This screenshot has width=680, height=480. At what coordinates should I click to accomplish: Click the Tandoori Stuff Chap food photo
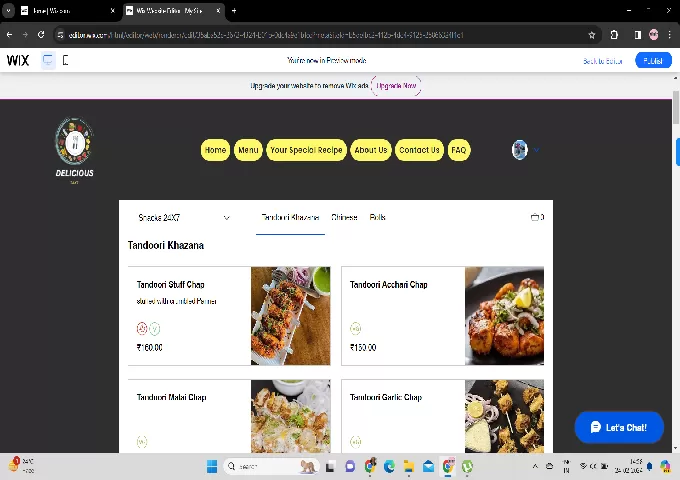point(290,315)
